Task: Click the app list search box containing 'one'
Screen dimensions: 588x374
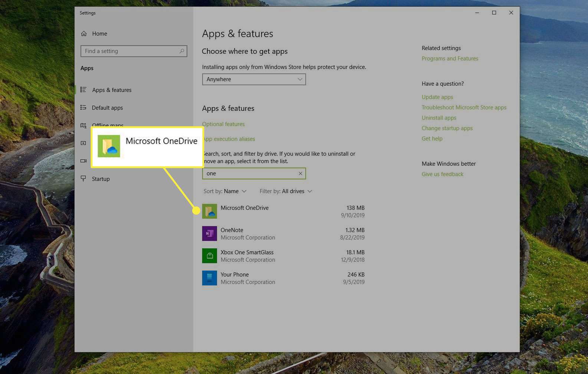Action: (254, 173)
